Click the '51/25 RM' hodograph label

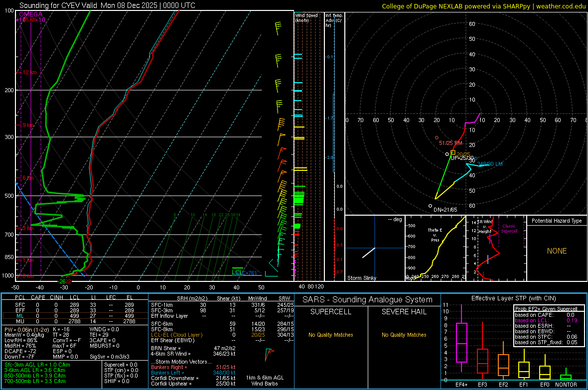pyautogui.click(x=451, y=143)
